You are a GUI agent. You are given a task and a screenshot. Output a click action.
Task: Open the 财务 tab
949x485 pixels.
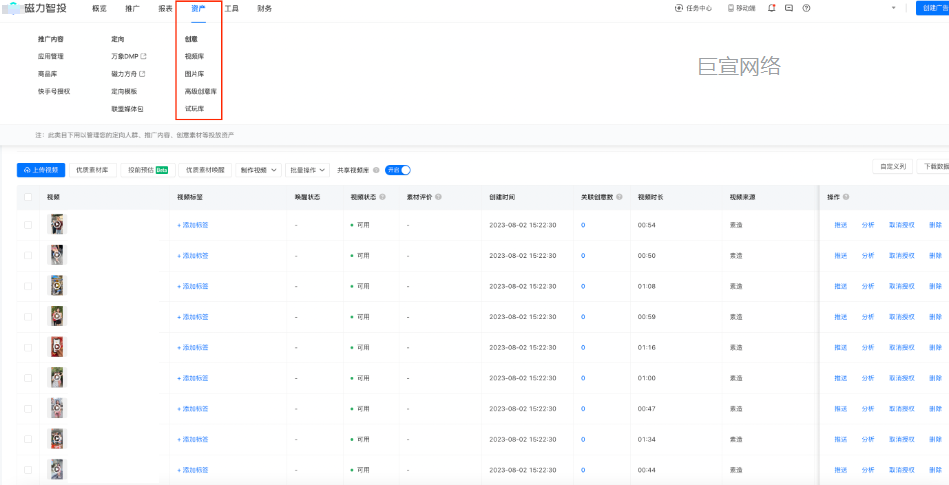click(x=264, y=8)
